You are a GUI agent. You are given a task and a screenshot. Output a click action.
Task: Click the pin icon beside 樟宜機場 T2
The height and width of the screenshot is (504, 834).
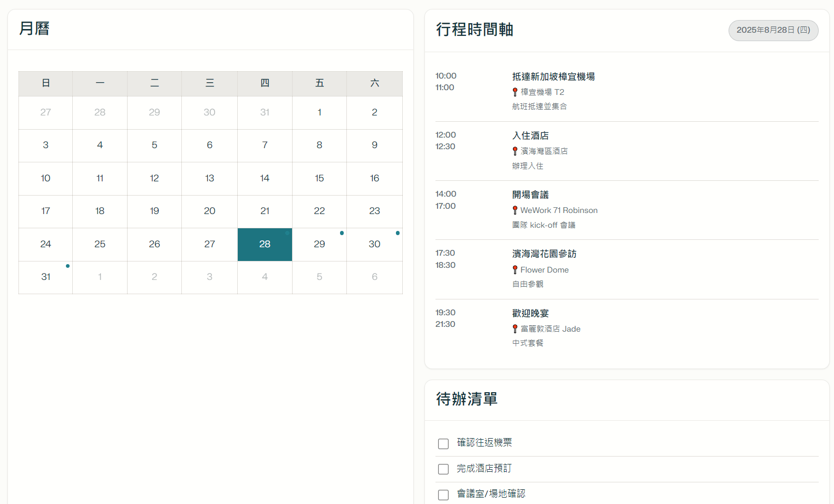515,92
